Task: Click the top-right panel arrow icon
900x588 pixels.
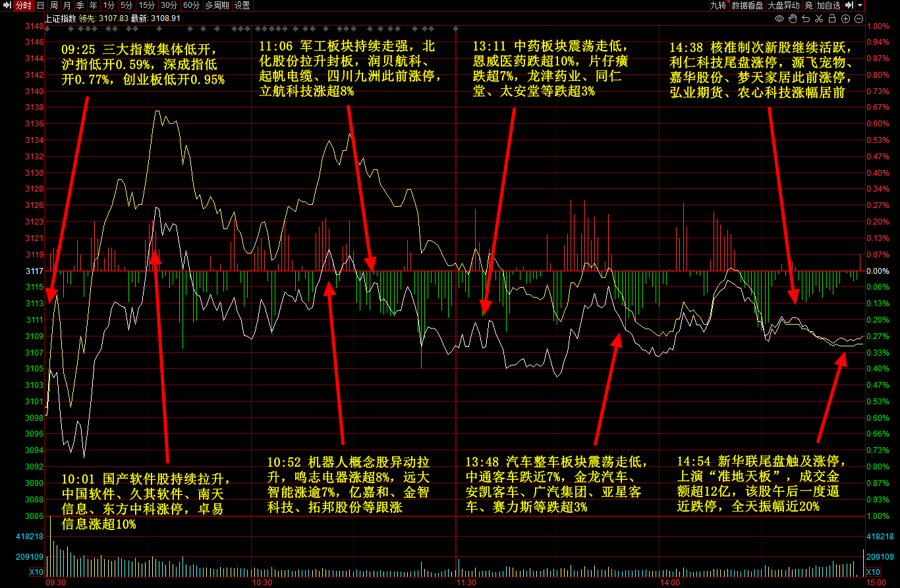Action: pos(850,5)
